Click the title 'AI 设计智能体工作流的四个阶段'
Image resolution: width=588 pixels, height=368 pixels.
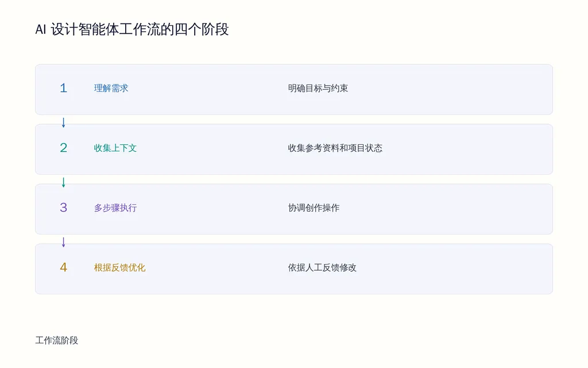pos(132,29)
